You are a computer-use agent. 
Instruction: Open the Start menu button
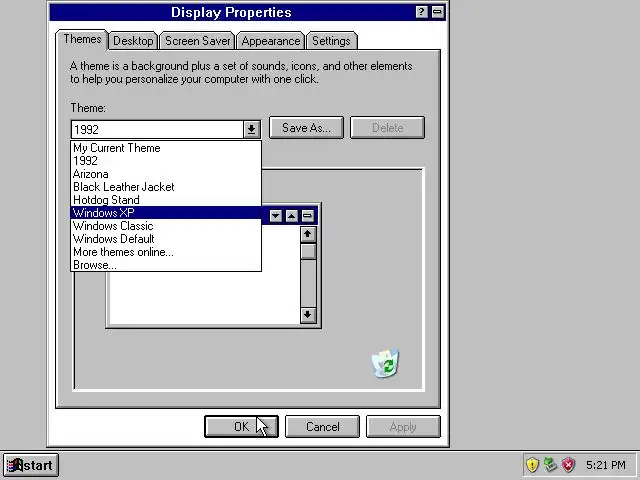coord(29,465)
